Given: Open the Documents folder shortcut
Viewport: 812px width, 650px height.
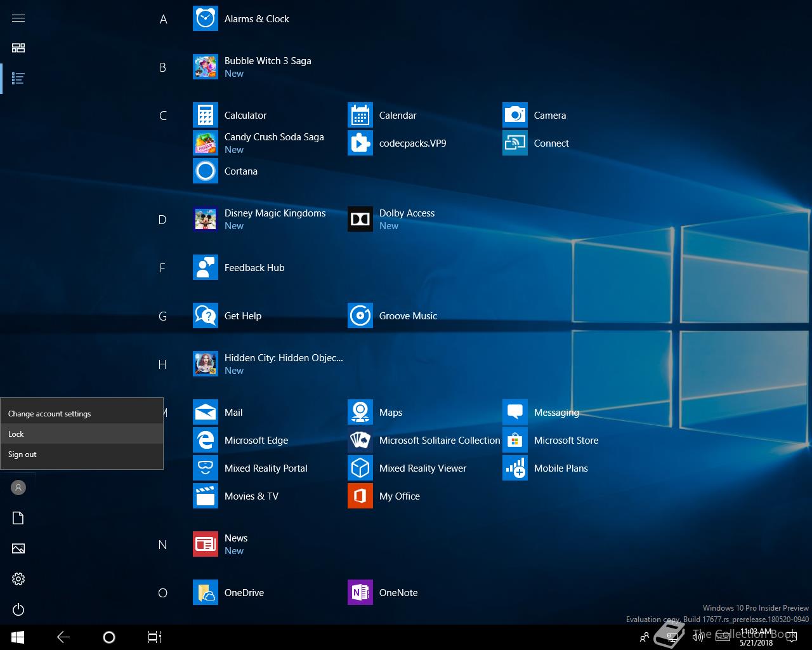Looking at the screenshot, I should [18, 518].
